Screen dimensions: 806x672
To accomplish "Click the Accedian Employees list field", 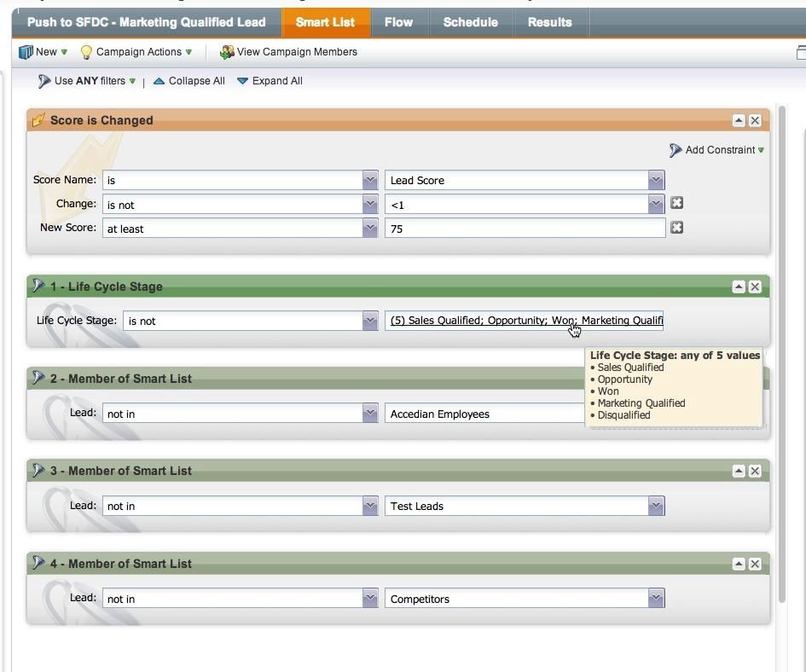I will (x=484, y=414).
